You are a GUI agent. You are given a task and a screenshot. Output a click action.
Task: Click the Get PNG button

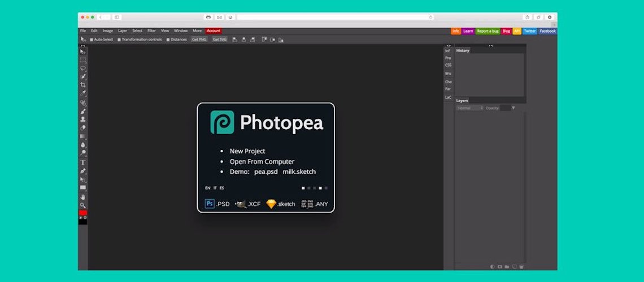[199, 39]
